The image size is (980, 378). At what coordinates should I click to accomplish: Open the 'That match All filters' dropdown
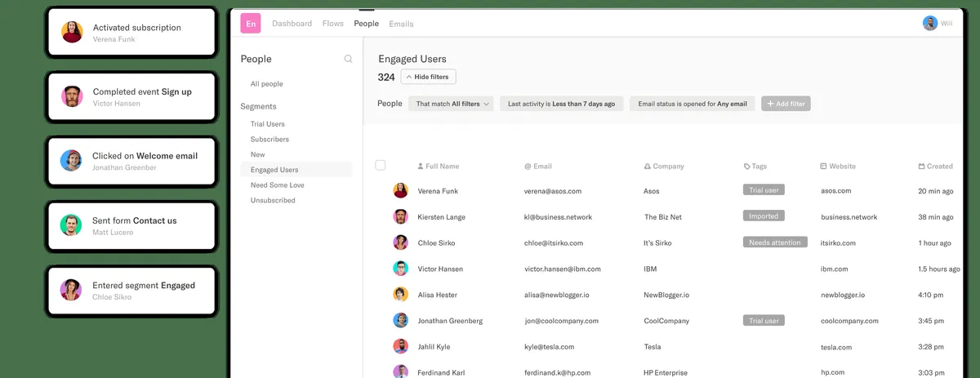[452, 104]
